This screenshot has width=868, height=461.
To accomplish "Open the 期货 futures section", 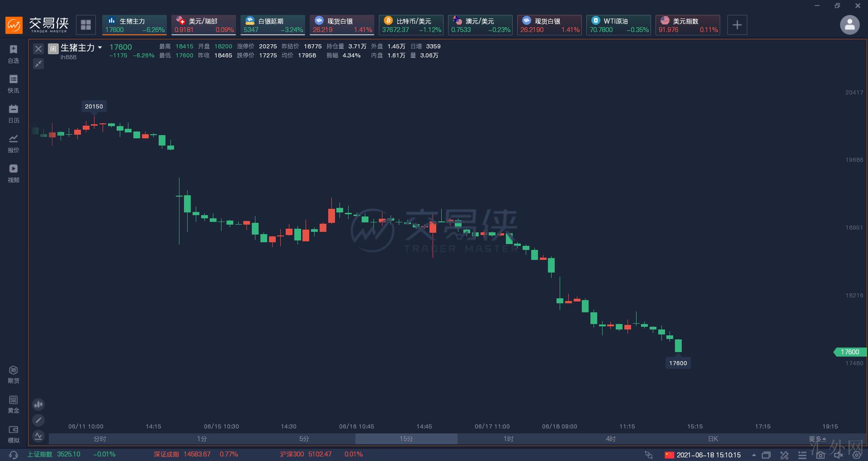I will point(14,374).
